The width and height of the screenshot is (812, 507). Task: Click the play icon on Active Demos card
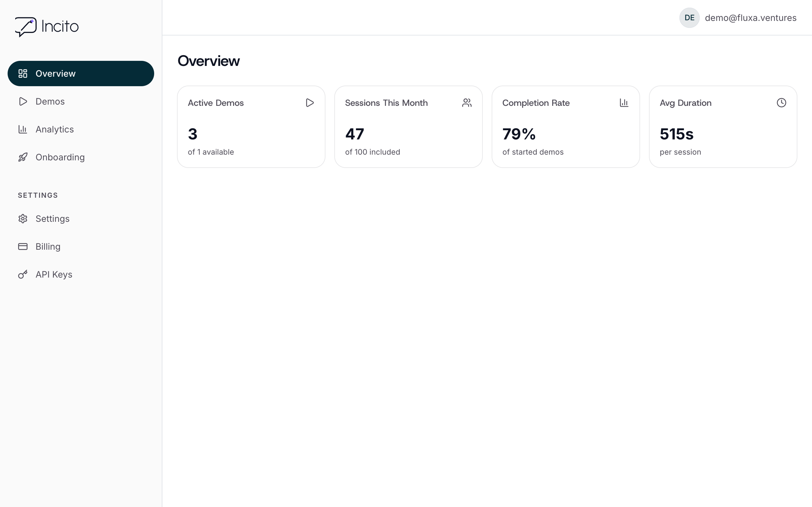(310, 103)
